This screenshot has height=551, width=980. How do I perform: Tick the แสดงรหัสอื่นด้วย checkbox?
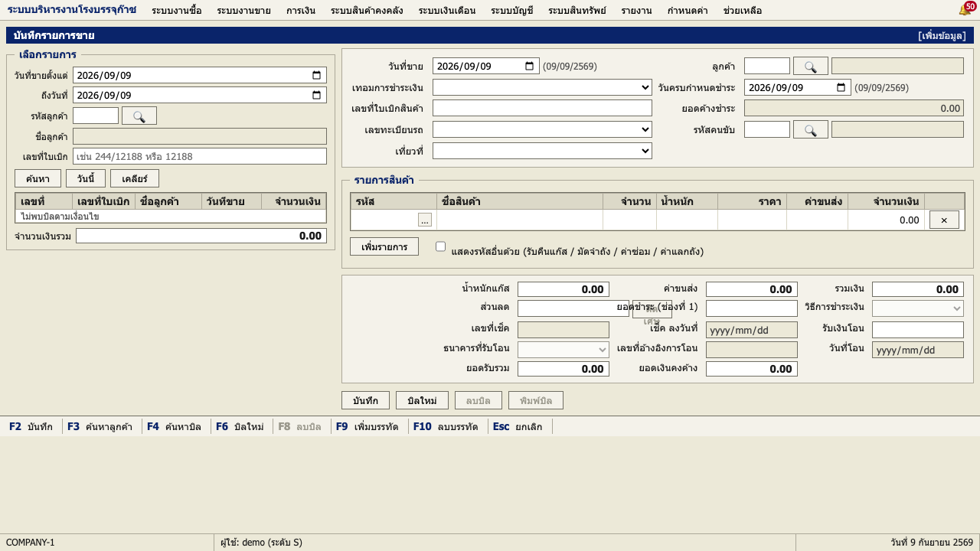tap(440, 246)
